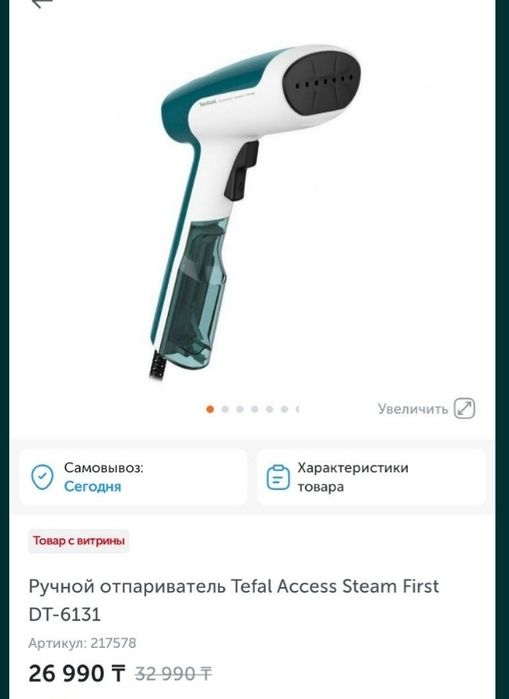
Task: Select the fifth image carousel dot
Action: coord(269,409)
